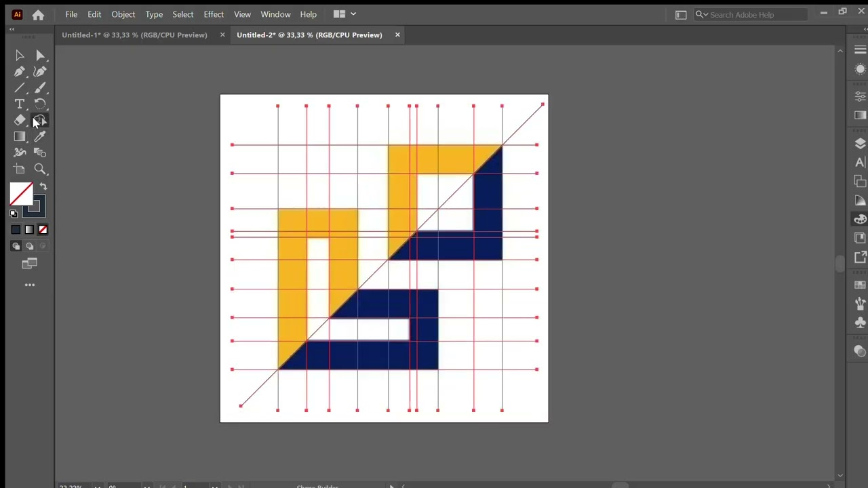The image size is (868, 488).
Task: Open the Libraries panel icon
Action: 861,238
